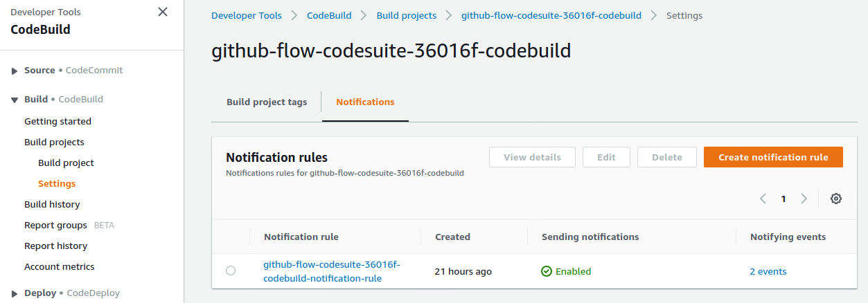The width and height of the screenshot is (868, 303).
Task: Expand the Source CodeCommit section
Action: pos(15,71)
